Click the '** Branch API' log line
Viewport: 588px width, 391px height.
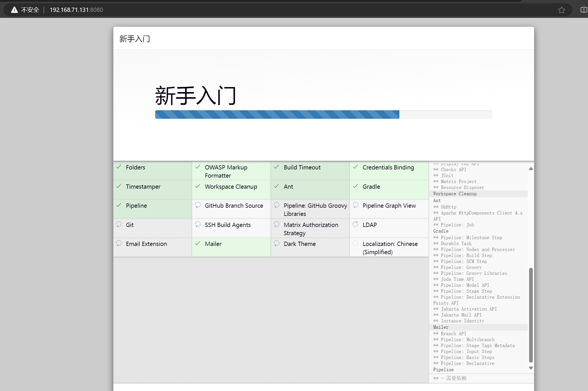point(450,334)
